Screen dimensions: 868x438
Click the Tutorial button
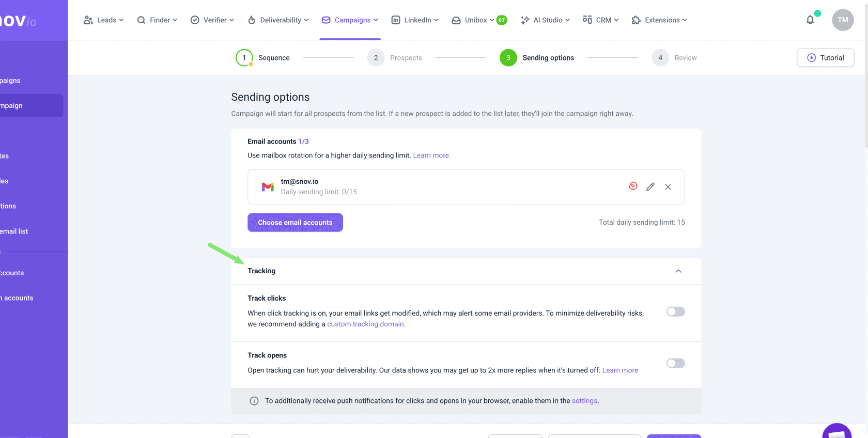point(825,58)
